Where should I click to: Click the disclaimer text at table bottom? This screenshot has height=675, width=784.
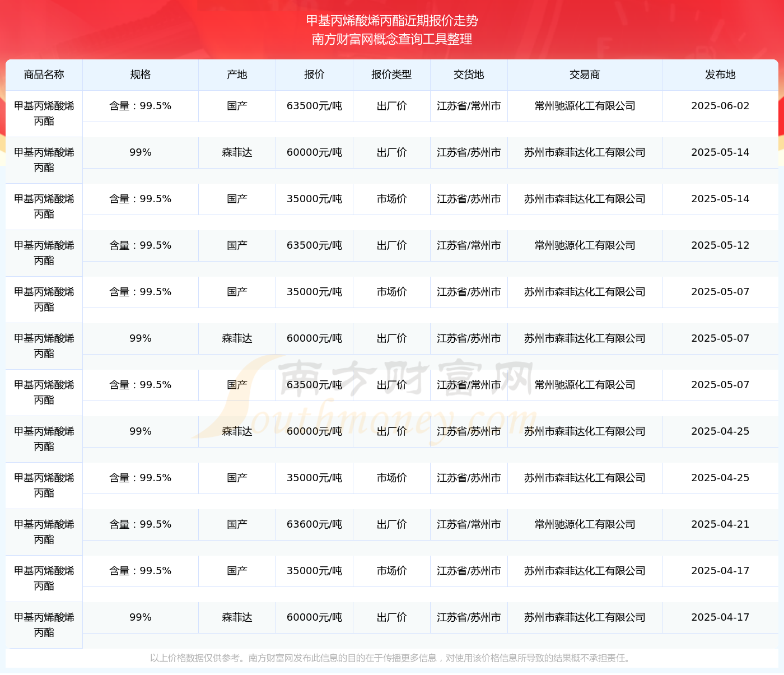[x=391, y=658]
